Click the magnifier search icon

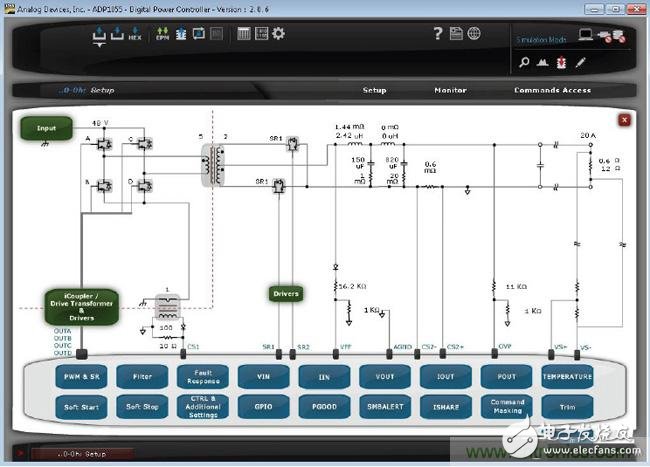524,62
